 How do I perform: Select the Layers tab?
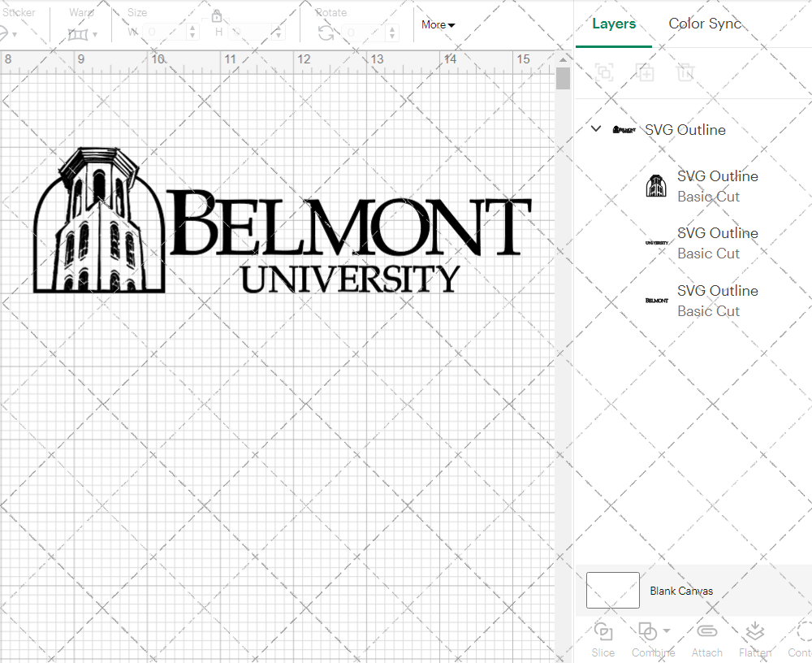[x=614, y=24]
